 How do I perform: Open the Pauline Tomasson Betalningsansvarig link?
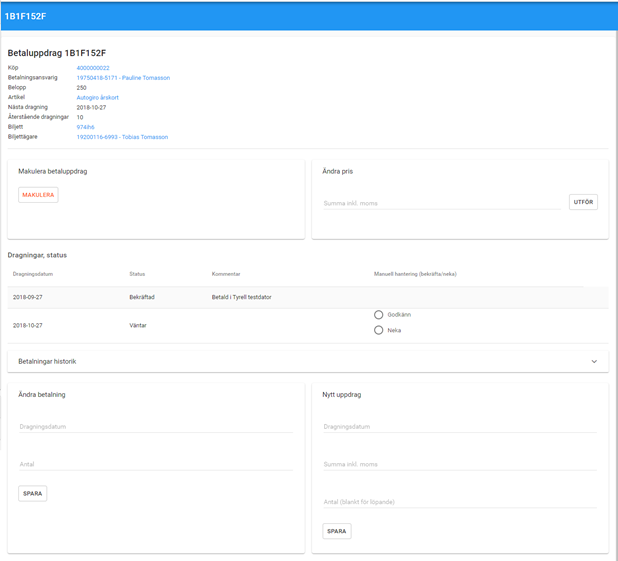pos(123,78)
